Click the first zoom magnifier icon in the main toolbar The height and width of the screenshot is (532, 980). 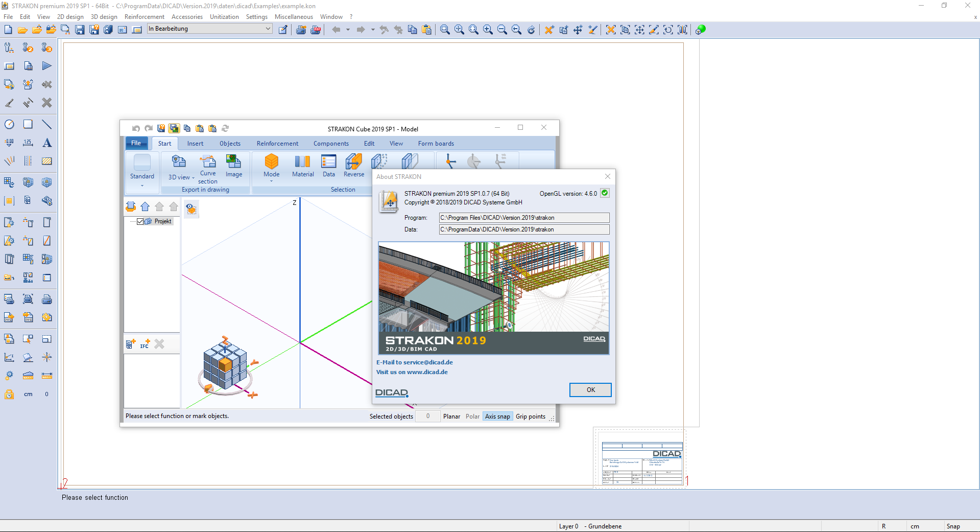[x=445, y=30]
